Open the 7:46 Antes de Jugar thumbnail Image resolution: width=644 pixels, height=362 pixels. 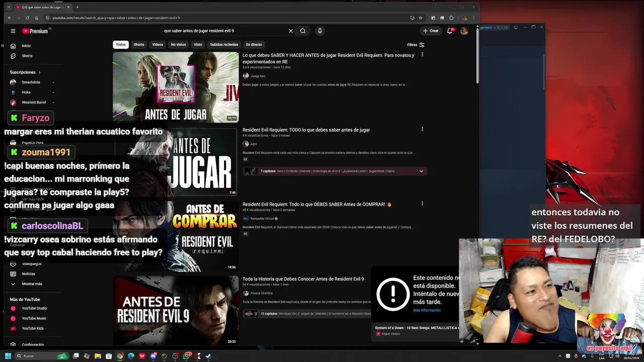(176, 162)
